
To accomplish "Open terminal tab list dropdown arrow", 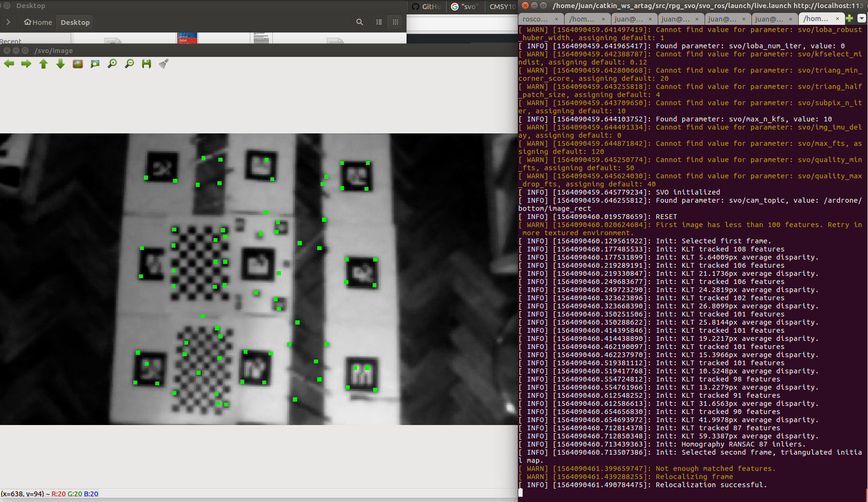I will pyautogui.click(x=862, y=19).
